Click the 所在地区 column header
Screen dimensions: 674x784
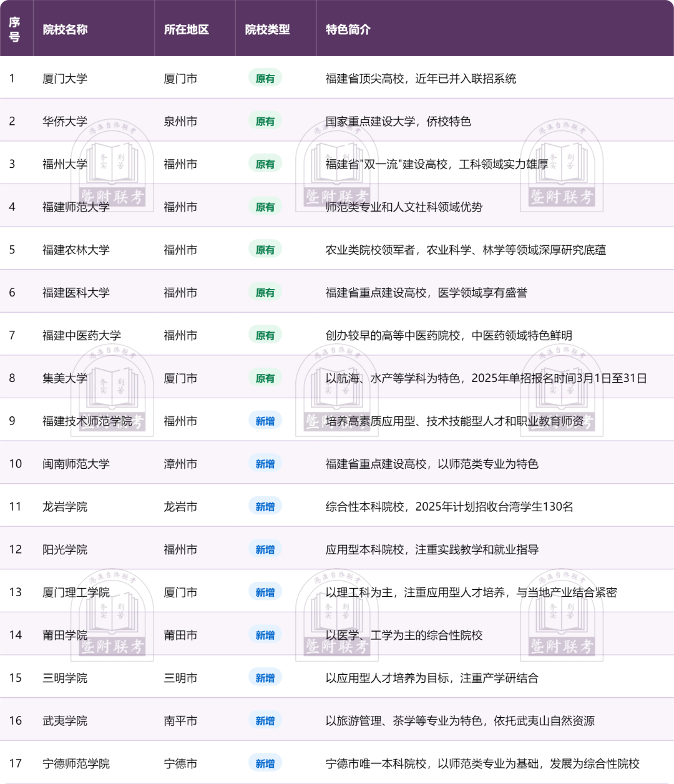[x=186, y=29]
